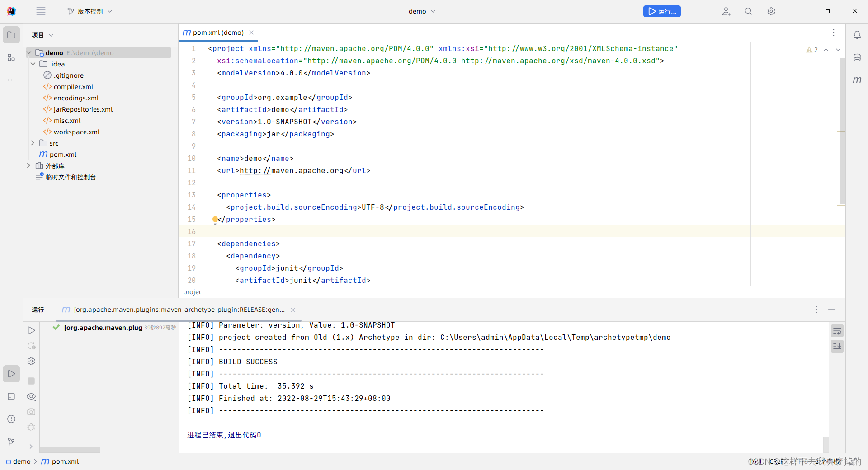Image resolution: width=868 pixels, height=470 pixels.
Task: Open run configuration settings gear
Action: 31,361
